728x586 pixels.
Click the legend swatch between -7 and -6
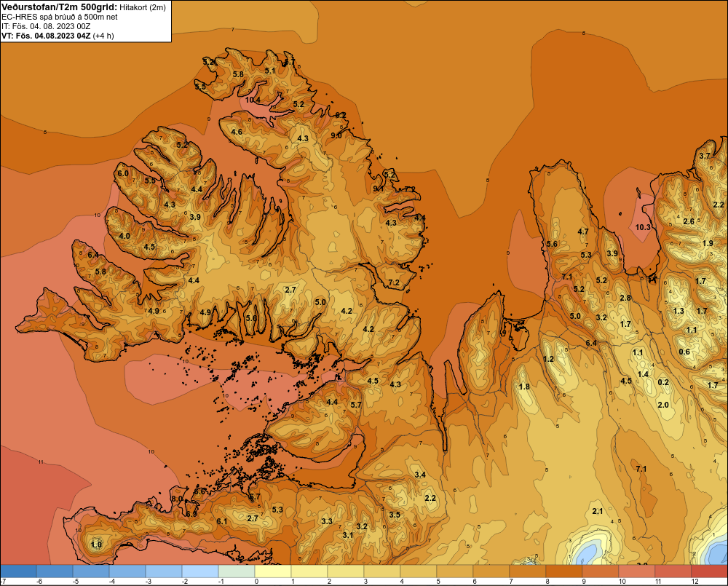(x=18, y=571)
